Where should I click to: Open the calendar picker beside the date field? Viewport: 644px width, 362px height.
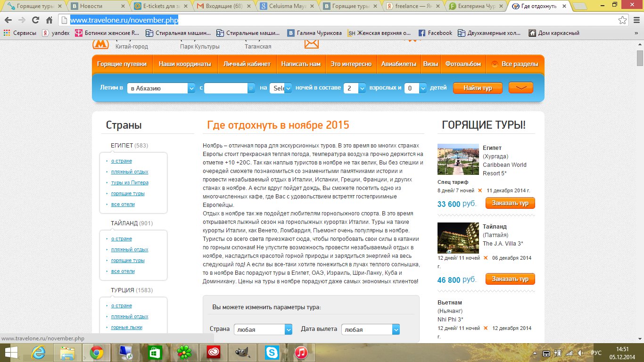[x=251, y=88]
